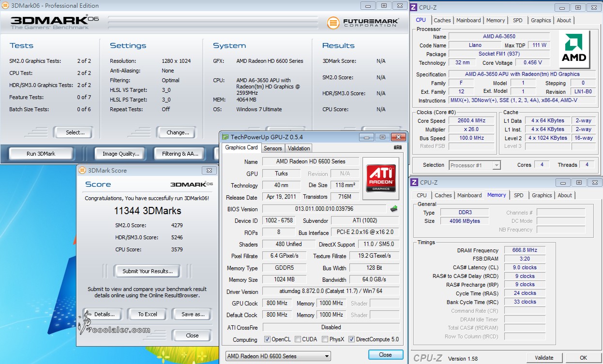Click the Save as... button
This screenshot has width=603, height=364.
pyautogui.click(x=193, y=314)
